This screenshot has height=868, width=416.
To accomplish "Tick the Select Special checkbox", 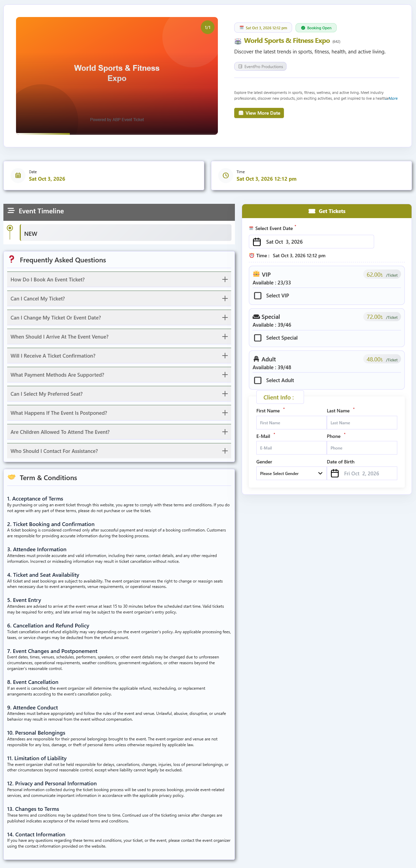I will [x=258, y=338].
